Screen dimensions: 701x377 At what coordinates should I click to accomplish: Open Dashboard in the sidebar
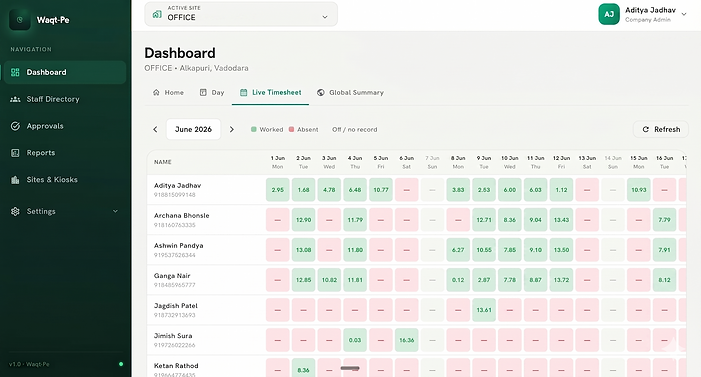point(65,72)
